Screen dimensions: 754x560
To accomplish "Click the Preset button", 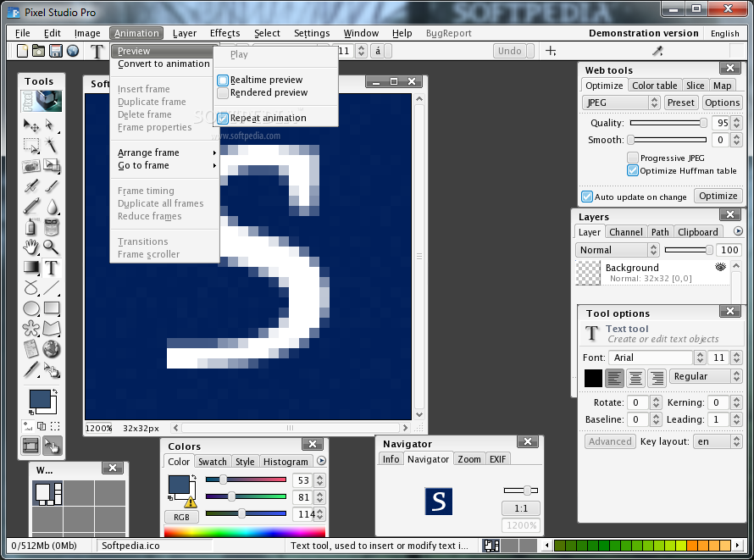I will pyautogui.click(x=680, y=103).
